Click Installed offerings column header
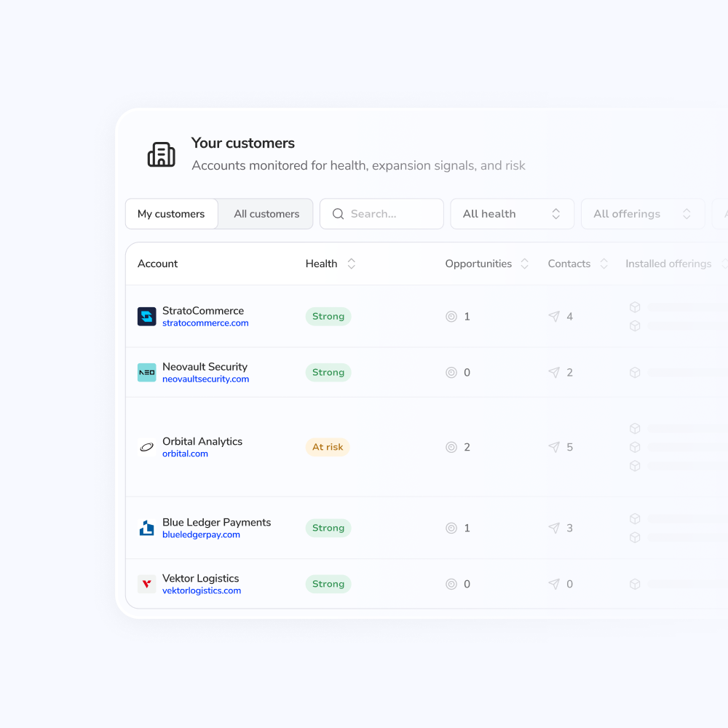Viewport: 728px width, 728px height. pos(668,264)
